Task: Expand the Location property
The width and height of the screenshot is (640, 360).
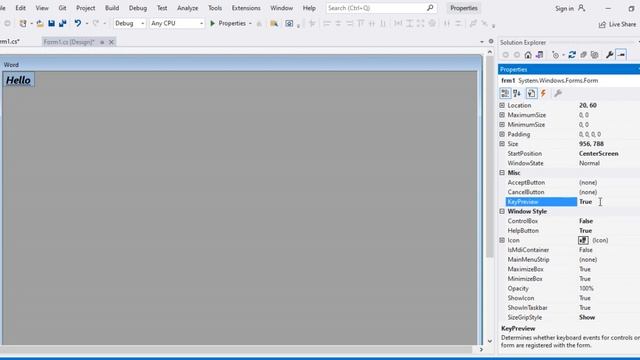Action: pyautogui.click(x=502, y=105)
